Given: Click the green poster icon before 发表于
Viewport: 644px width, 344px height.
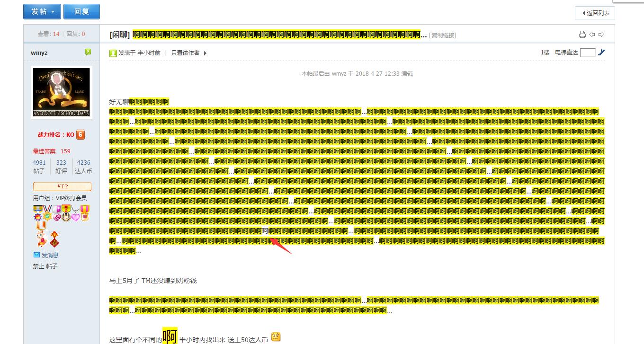Looking at the screenshot, I should (113, 53).
